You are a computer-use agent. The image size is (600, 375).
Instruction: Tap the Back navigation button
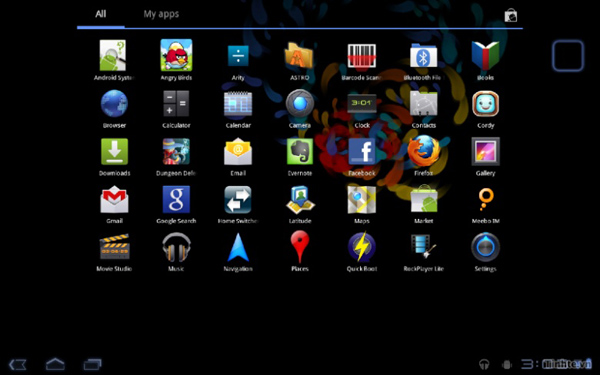pyautogui.click(x=18, y=364)
